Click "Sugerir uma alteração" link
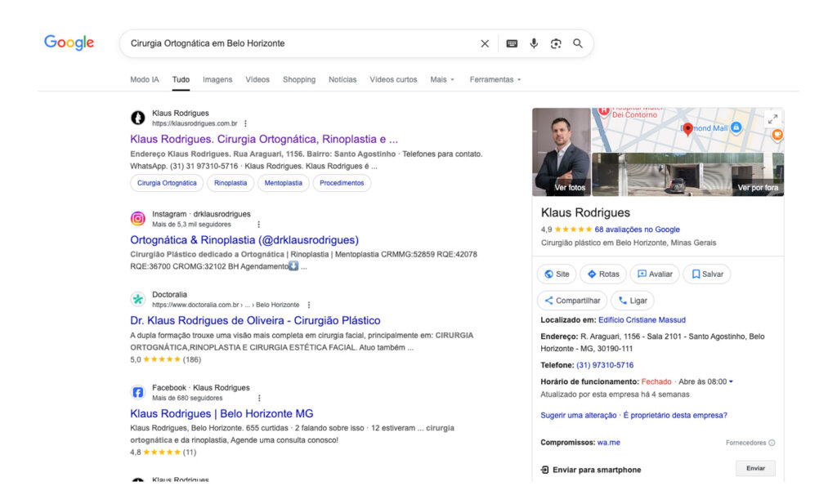Image resolution: width=837 pixels, height=504 pixels. 581,415
